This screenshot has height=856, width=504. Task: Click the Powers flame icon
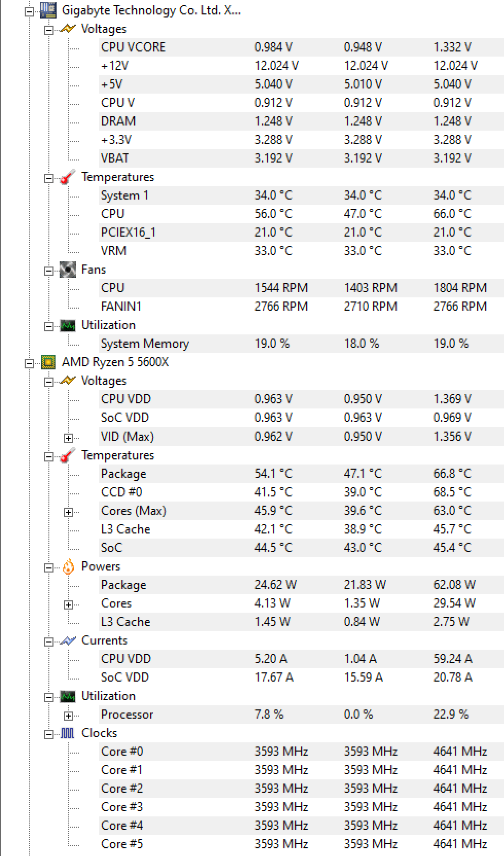tap(68, 566)
